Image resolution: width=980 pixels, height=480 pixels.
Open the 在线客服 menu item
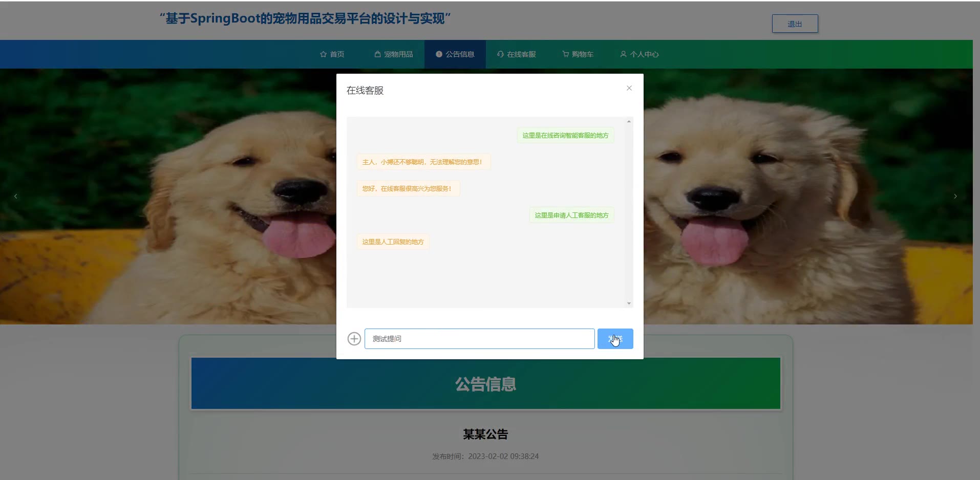(517, 54)
